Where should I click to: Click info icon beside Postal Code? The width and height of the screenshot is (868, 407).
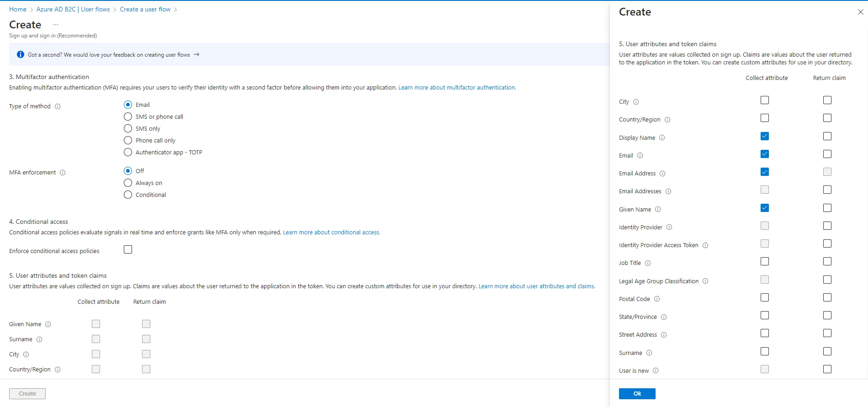click(657, 299)
